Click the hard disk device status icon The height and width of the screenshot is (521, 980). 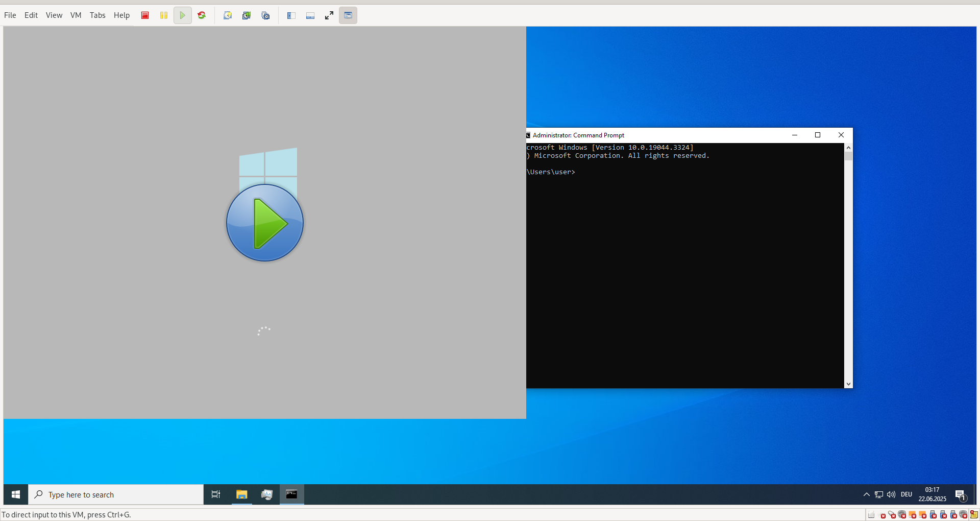tap(871, 514)
